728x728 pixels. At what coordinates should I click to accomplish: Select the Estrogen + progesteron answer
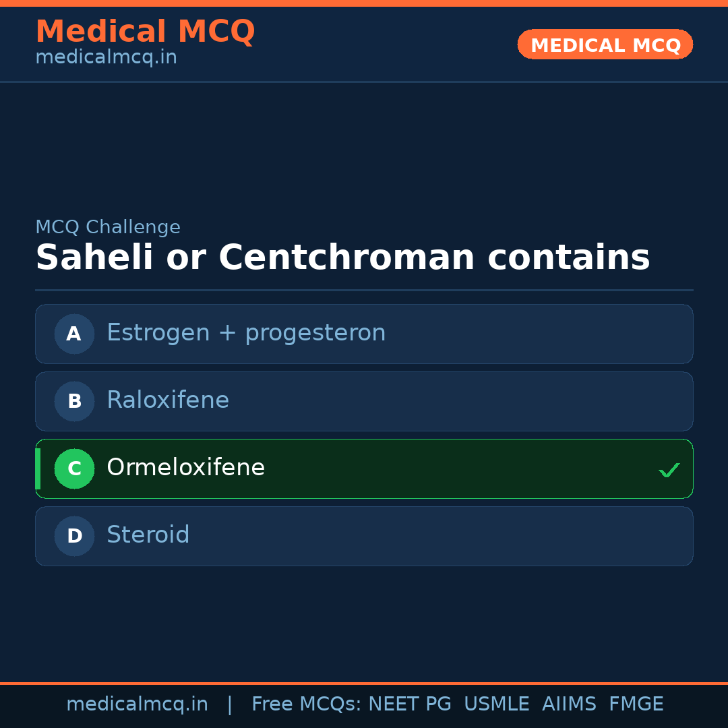[x=246, y=333]
